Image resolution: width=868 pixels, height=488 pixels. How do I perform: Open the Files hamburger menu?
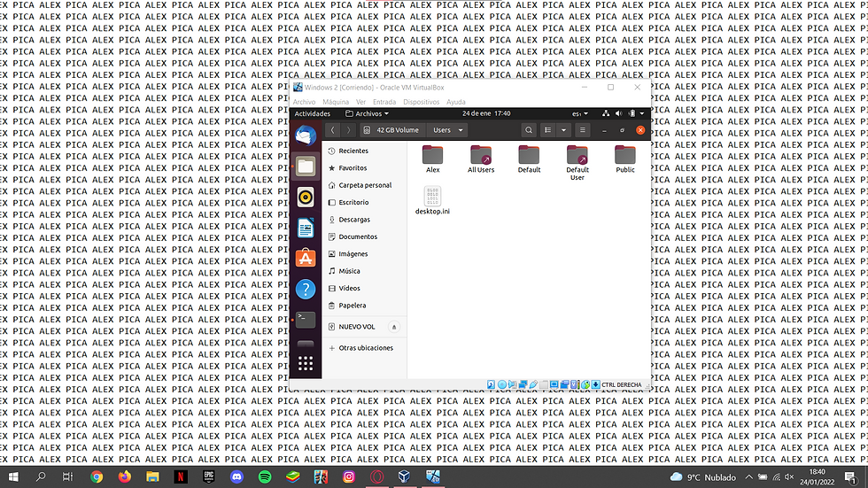click(583, 130)
